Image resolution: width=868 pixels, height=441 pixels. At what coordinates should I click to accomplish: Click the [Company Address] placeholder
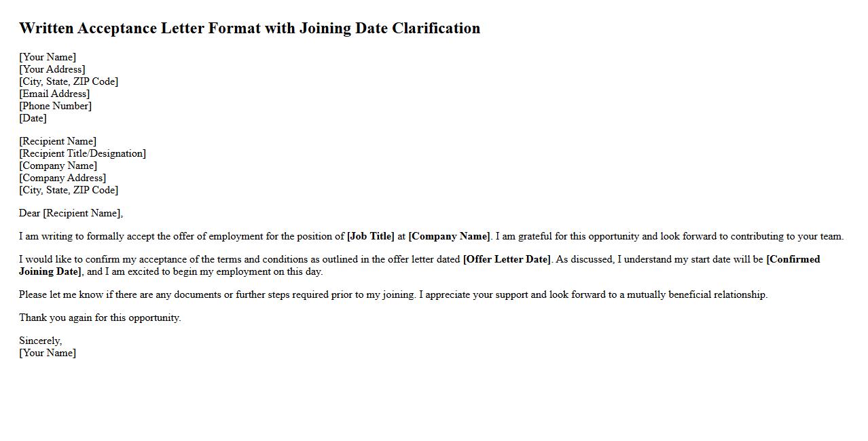click(62, 178)
